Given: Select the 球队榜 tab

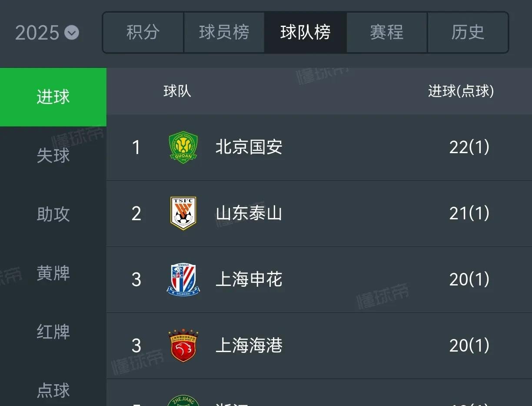Looking at the screenshot, I should 306,33.
